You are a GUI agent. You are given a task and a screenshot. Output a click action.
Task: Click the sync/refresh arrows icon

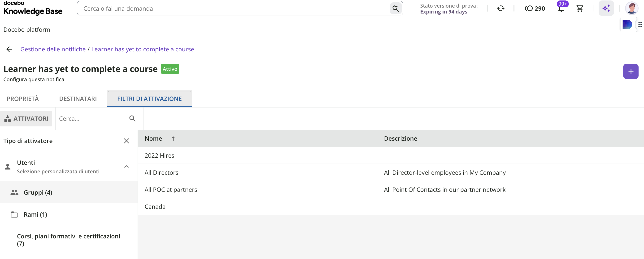click(500, 9)
